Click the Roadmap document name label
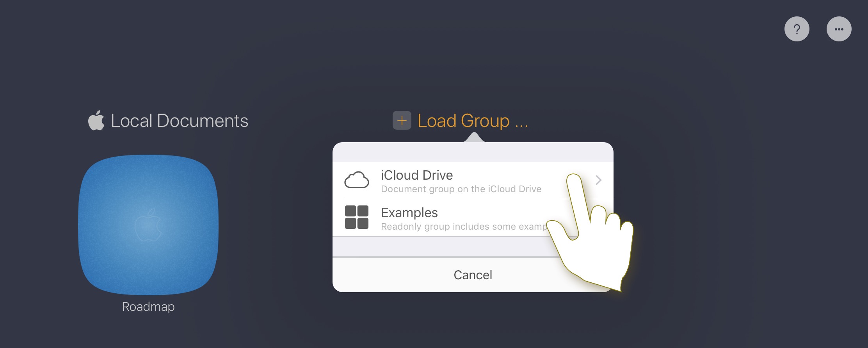Viewport: 868px width, 348px height. click(148, 307)
